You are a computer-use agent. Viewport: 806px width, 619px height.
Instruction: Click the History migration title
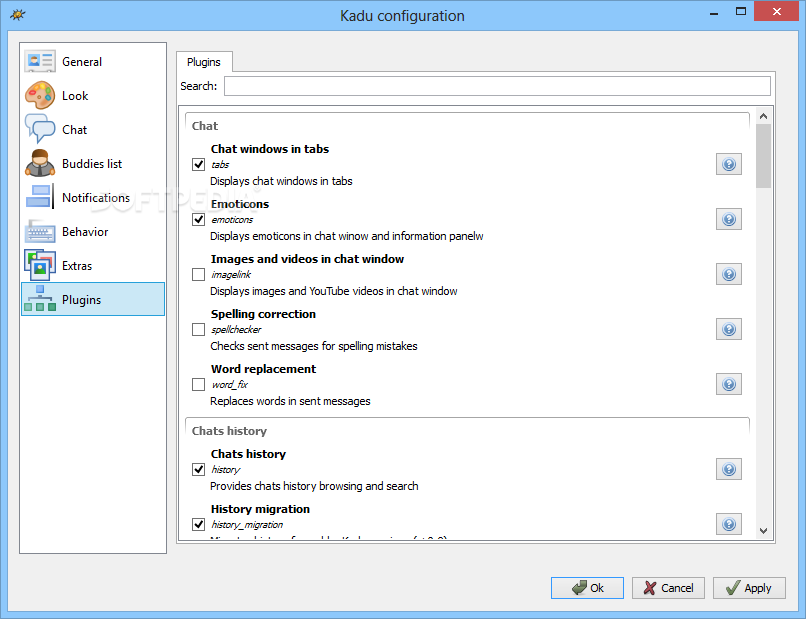coord(260,509)
